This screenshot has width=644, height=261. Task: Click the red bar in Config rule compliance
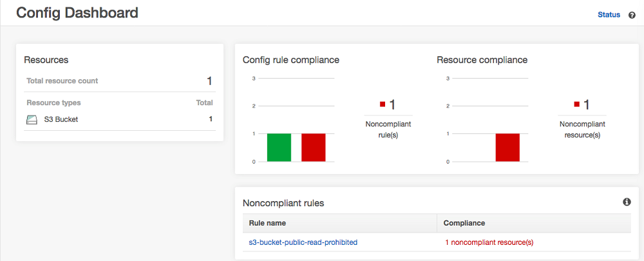313,148
